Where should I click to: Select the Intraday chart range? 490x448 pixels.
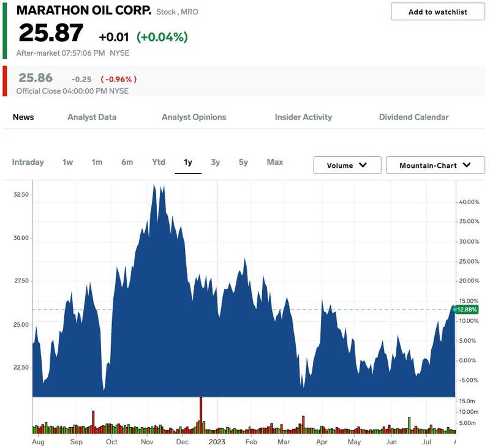tap(28, 162)
